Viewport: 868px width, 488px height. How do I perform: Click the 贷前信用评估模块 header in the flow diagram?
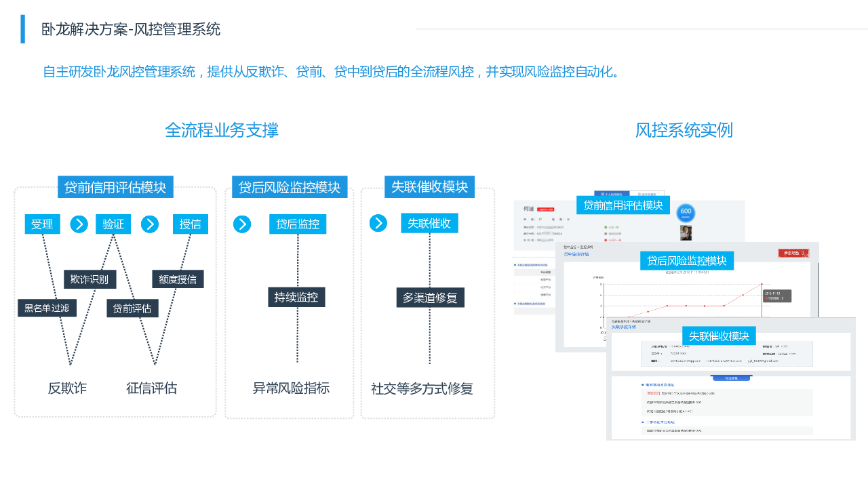[115, 187]
